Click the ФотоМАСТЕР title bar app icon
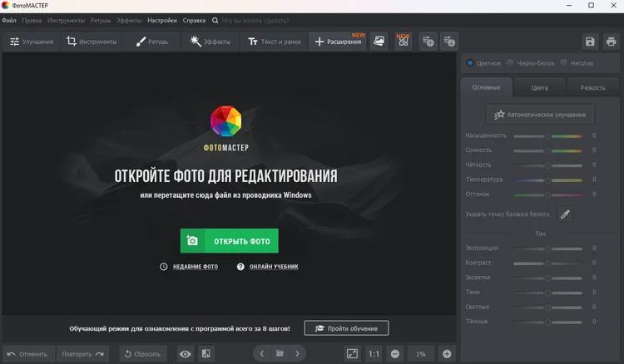This screenshot has height=364, width=624. click(x=5, y=5)
